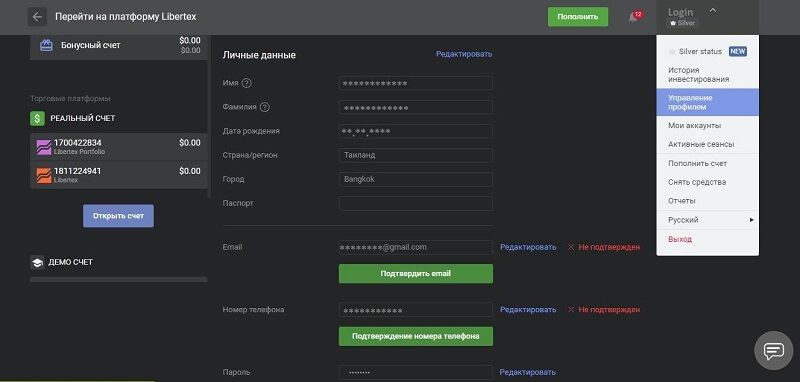Open Мои аккаунты menu item
Screen dimensions: 800x382
point(708,125)
